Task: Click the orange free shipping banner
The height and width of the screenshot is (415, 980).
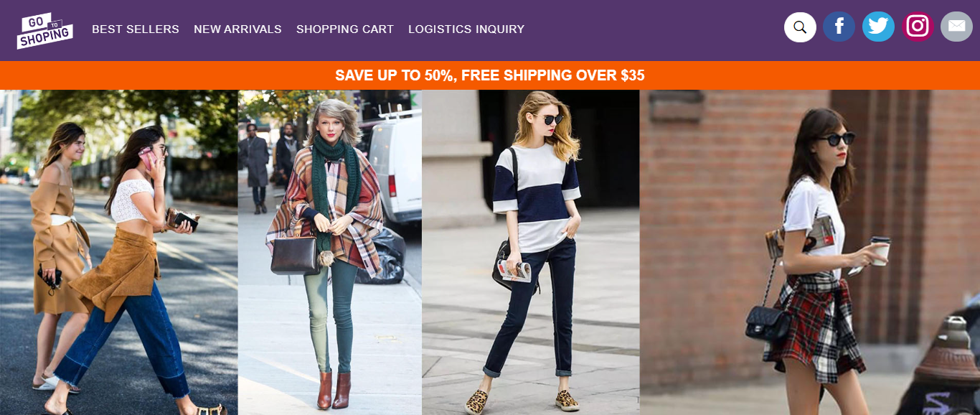Action: (490, 75)
